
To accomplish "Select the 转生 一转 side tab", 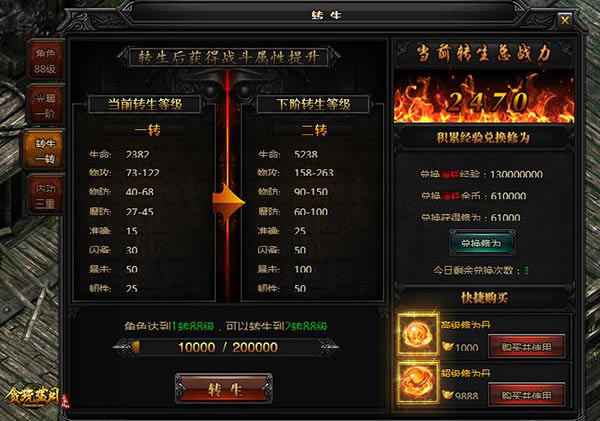I will tap(44, 150).
